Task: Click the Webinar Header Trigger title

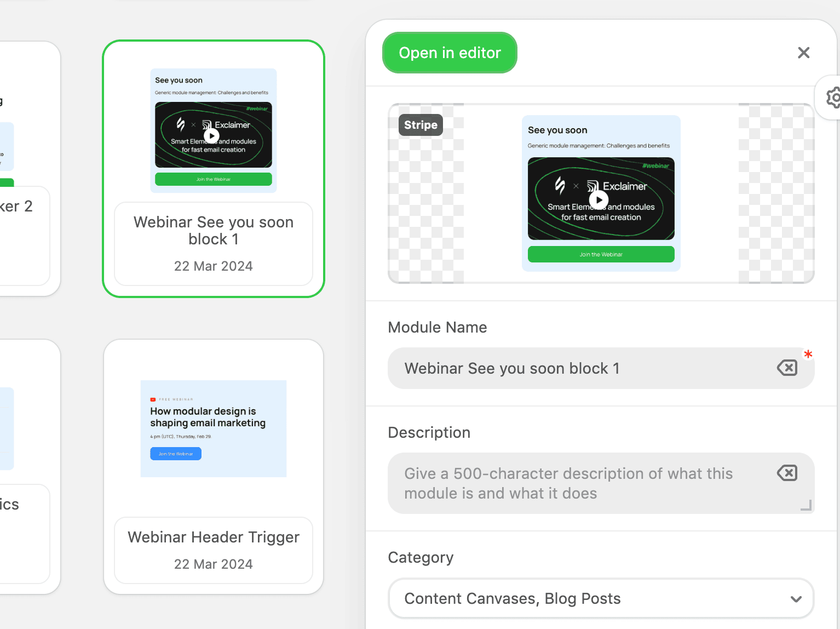Action: 214,537
